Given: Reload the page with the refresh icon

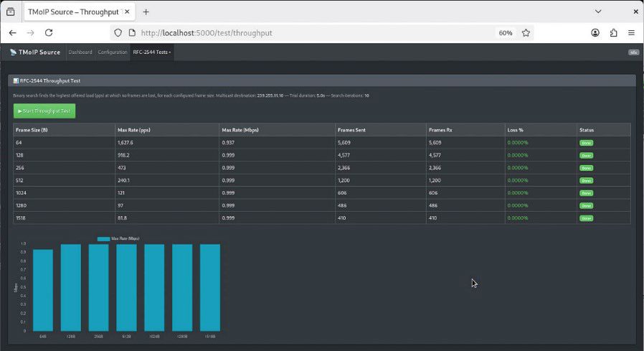Looking at the screenshot, I should (49, 33).
